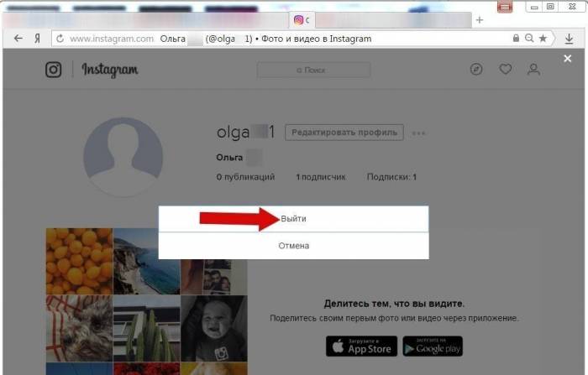Screen dimensions: 588x375
Task: Click the Instagram camera logo icon
Action: (54, 70)
